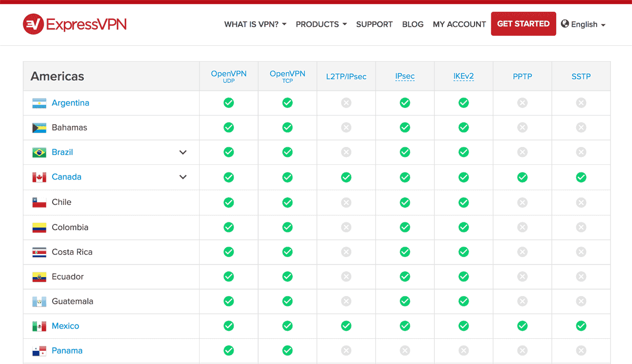The height and width of the screenshot is (364, 632).
Task: Click the Canada flag icon
Action: pyautogui.click(x=39, y=177)
